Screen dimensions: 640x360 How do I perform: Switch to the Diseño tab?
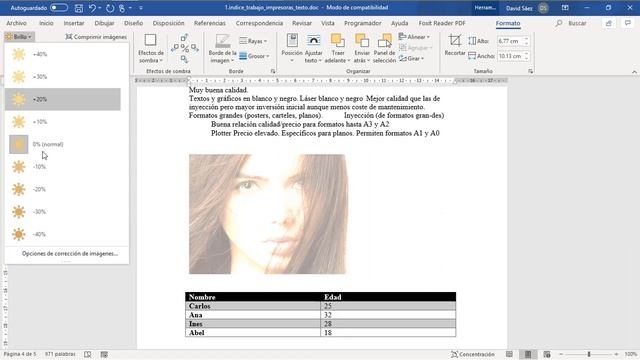click(x=133, y=23)
